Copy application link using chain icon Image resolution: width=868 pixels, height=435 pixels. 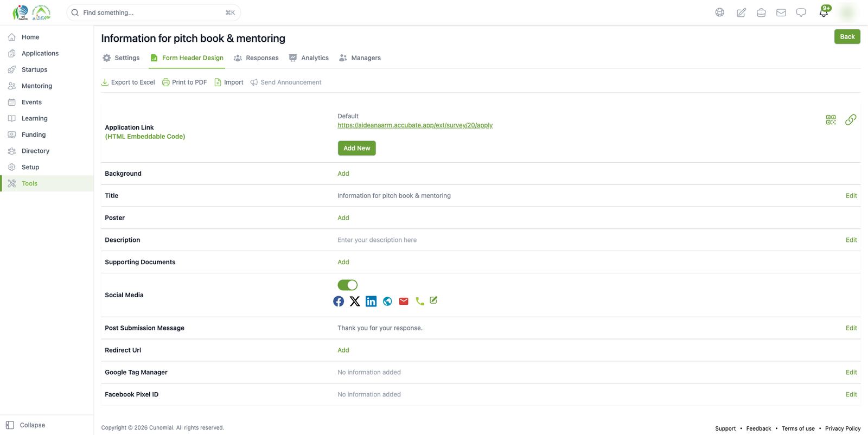(x=851, y=120)
